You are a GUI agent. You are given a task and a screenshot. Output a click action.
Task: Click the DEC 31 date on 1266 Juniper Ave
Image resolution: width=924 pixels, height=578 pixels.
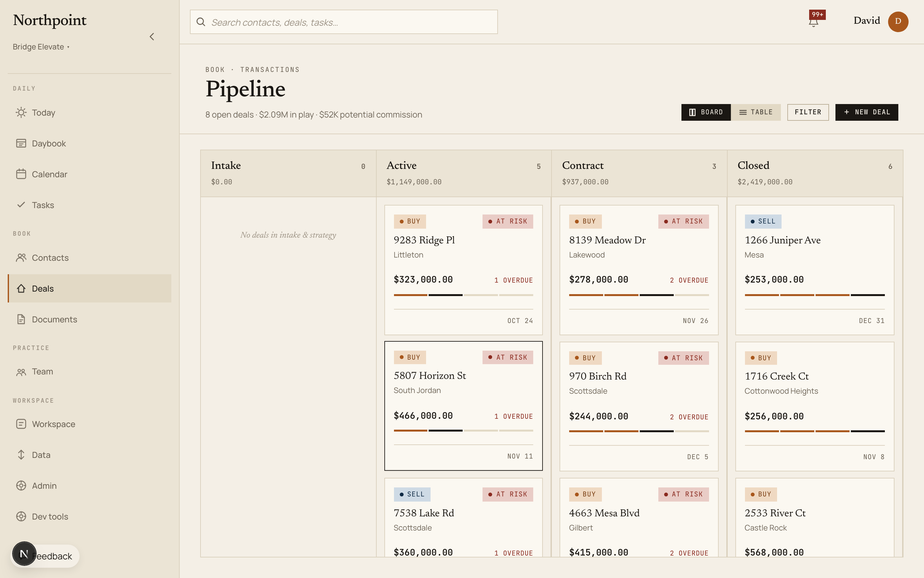[x=872, y=321]
